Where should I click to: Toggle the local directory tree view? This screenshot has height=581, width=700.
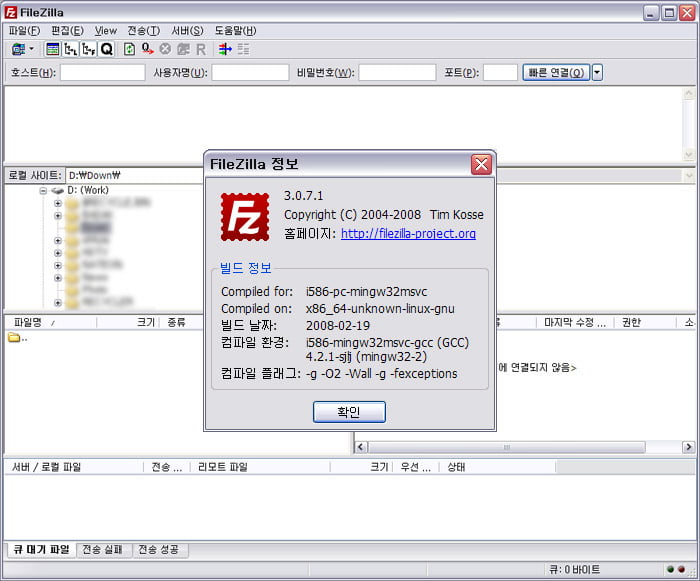[70, 49]
